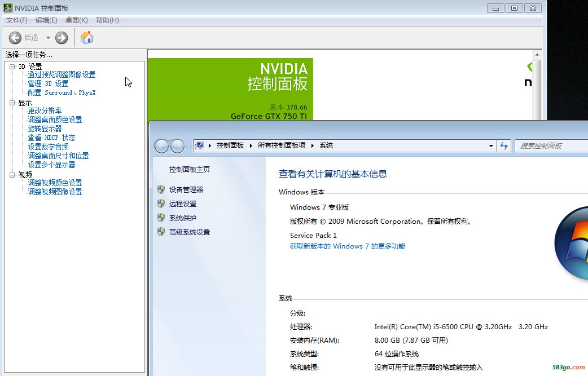Collapse the 显示 tree node

pyautogui.click(x=12, y=103)
